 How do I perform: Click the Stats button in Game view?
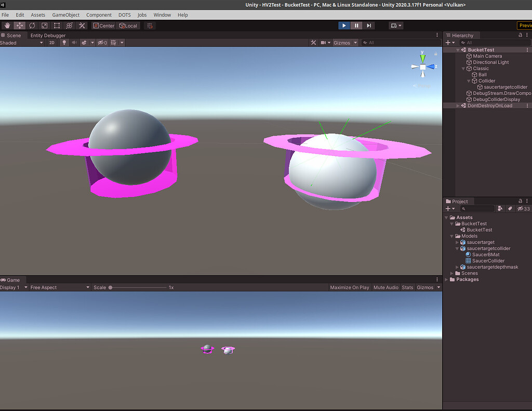pyautogui.click(x=407, y=287)
